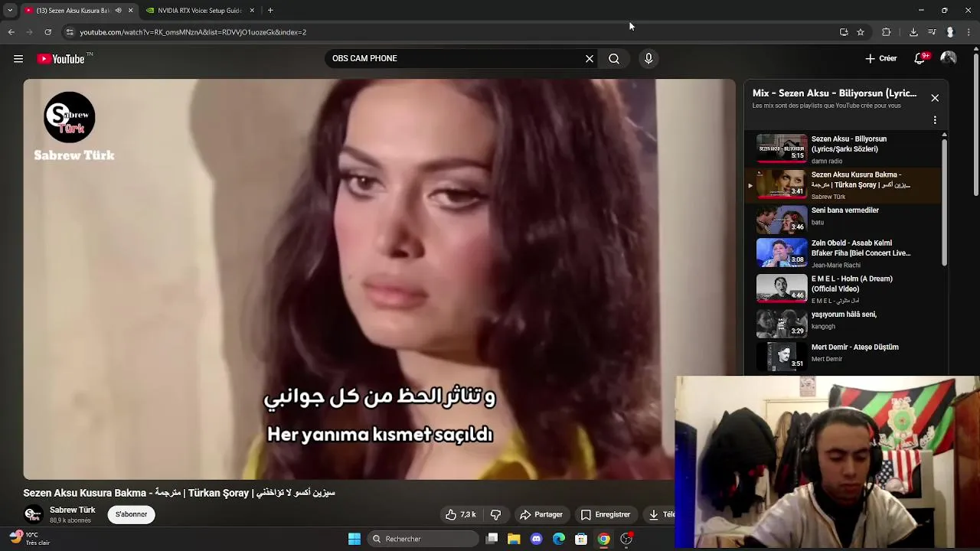Open mix playlist three-dot options menu
This screenshot has width=980, height=551.
click(935, 120)
